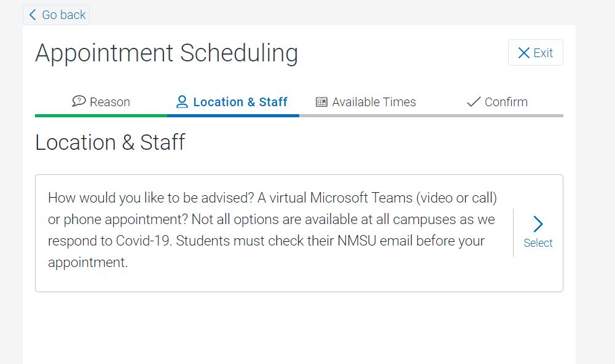
Task: Click the Go back link text
Action: click(x=63, y=15)
